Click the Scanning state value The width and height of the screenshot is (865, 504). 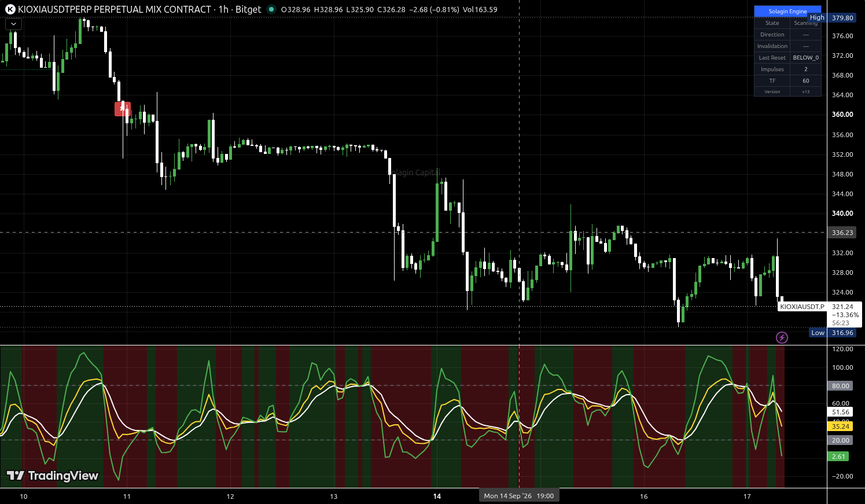point(806,23)
